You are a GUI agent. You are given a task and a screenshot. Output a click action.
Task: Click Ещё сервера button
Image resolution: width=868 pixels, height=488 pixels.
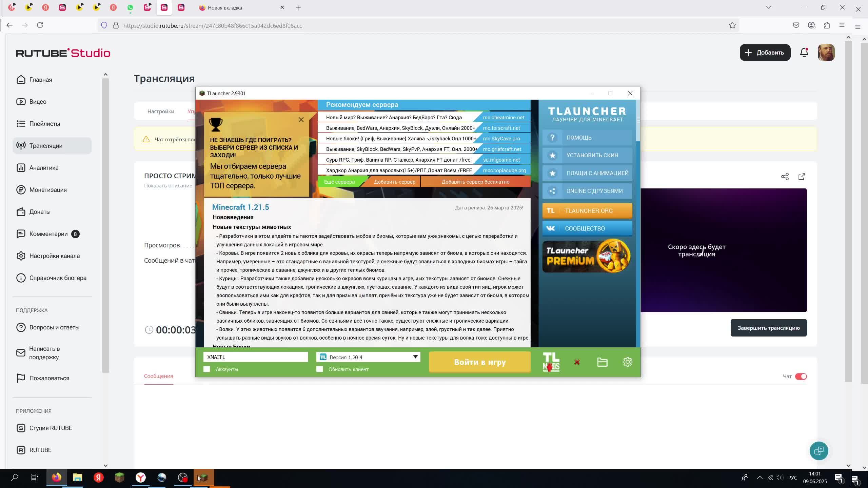339,182
